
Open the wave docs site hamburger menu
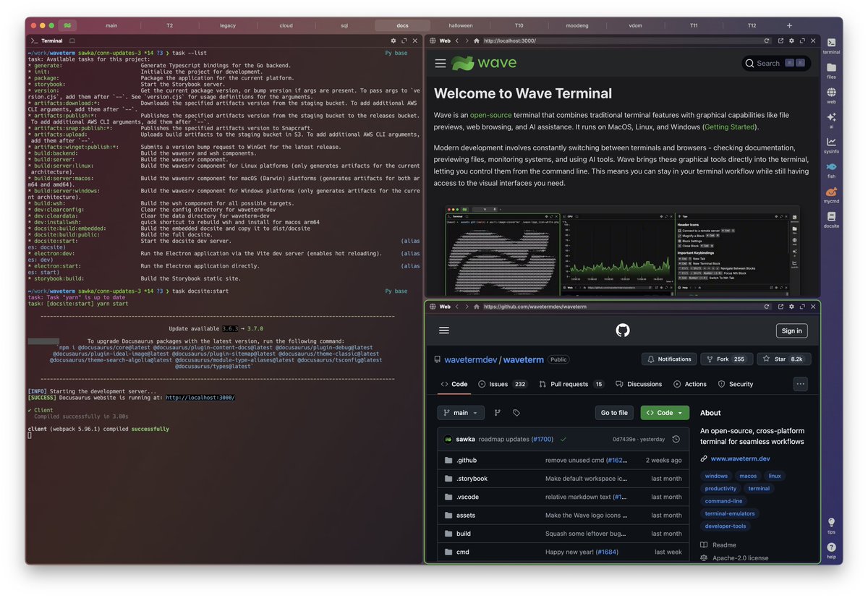pyautogui.click(x=441, y=63)
